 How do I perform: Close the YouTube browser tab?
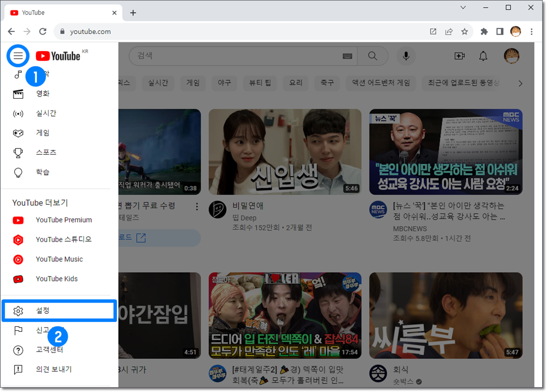tap(115, 13)
